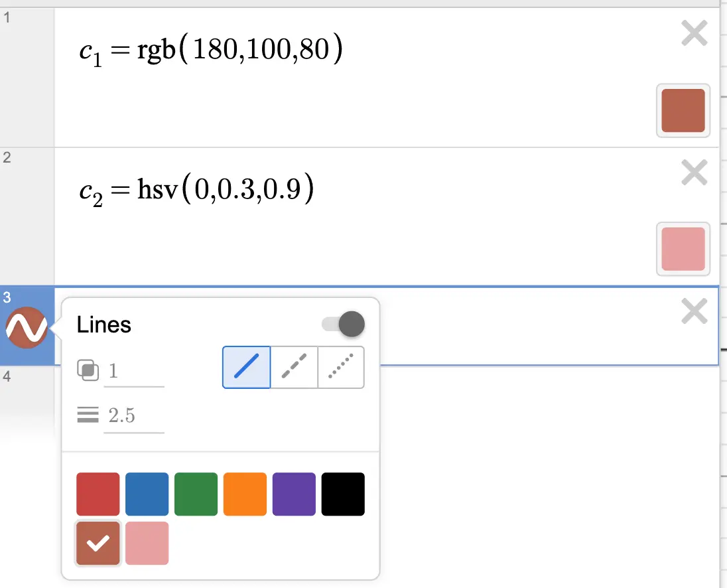Click the line width field showing 2.5

point(133,415)
